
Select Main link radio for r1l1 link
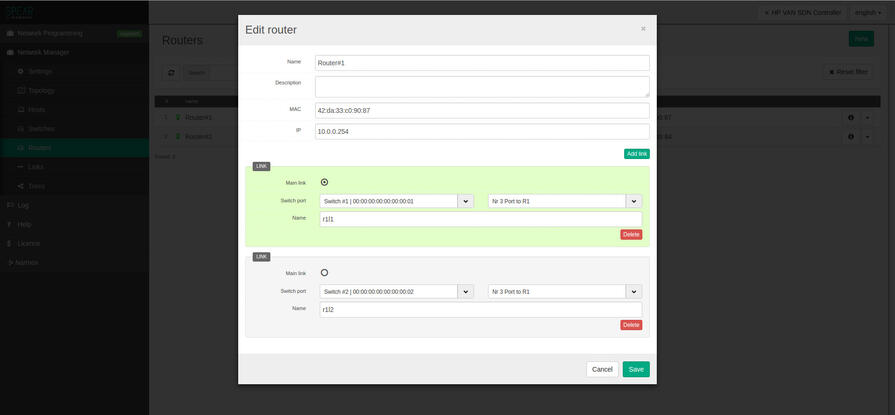click(x=324, y=182)
